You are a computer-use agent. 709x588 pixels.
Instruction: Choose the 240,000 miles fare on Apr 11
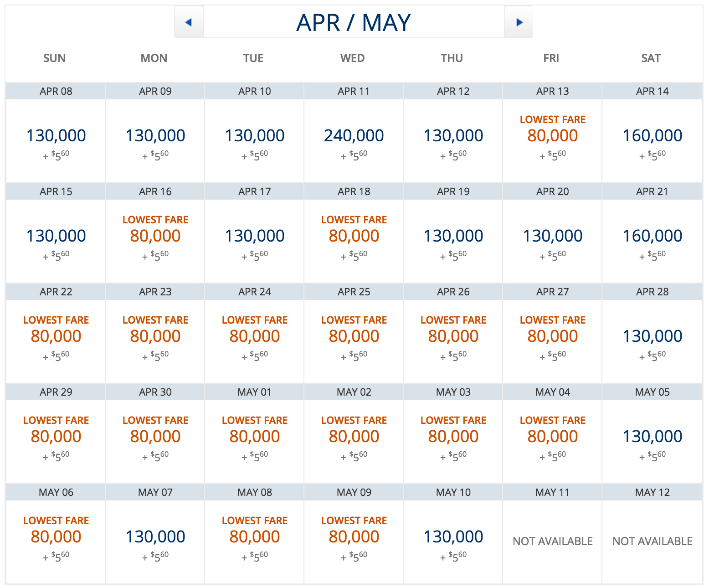(354, 136)
